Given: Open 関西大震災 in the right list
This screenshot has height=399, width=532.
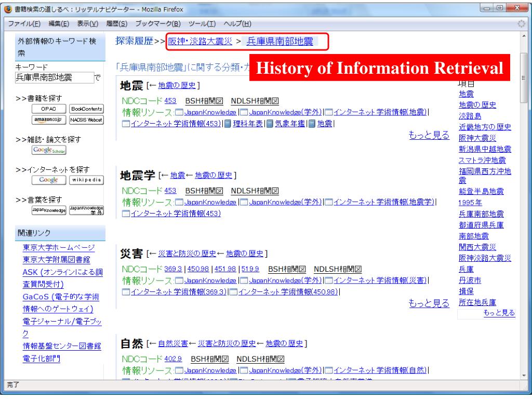Looking at the screenshot, I should pyautogui.click(x=477, y=247).
